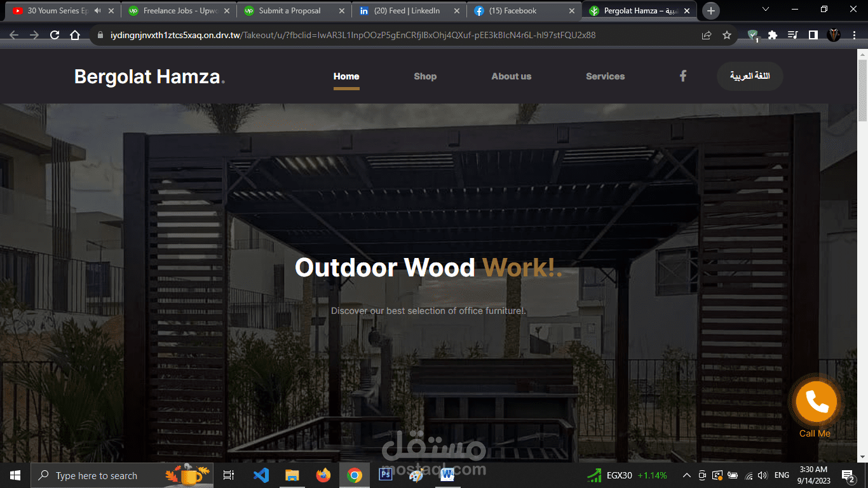The image size is (868, 488).
Task: Share this page using the share icon
Action: click(x=707, y=36)
